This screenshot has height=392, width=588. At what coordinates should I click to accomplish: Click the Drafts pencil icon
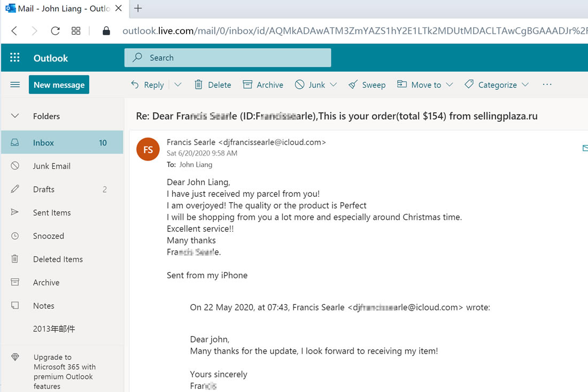click(14, 189)
